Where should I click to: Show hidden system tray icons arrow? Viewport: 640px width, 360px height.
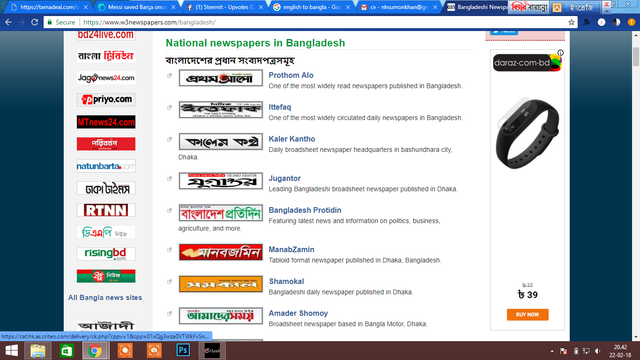point(552,351)
